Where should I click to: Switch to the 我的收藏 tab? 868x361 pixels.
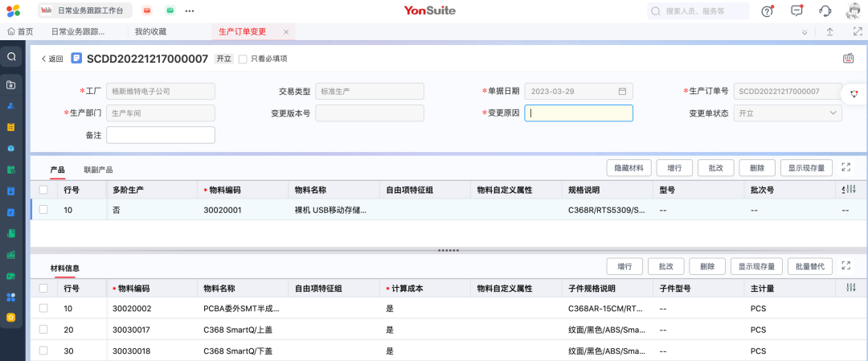[x=150, y=31]
